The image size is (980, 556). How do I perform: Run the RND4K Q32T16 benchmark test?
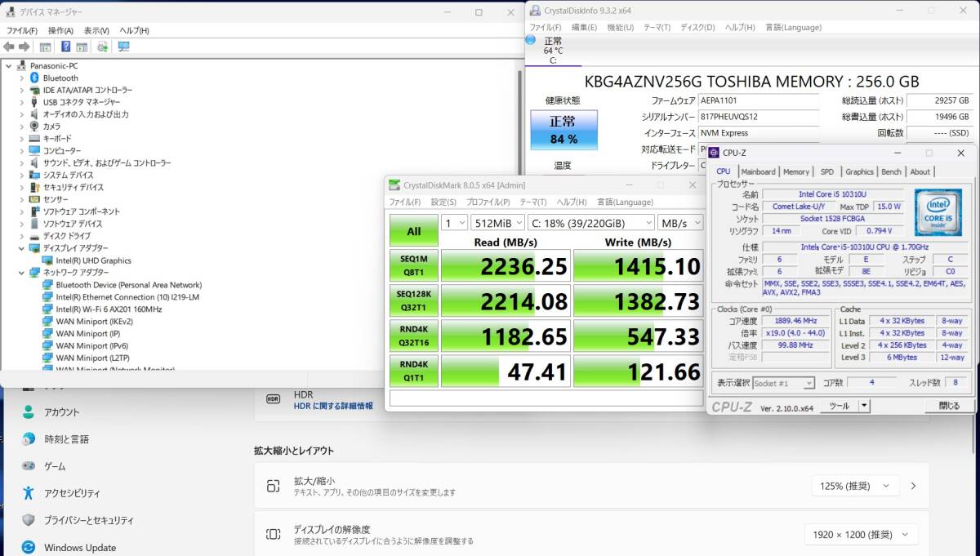pos(414,336)
